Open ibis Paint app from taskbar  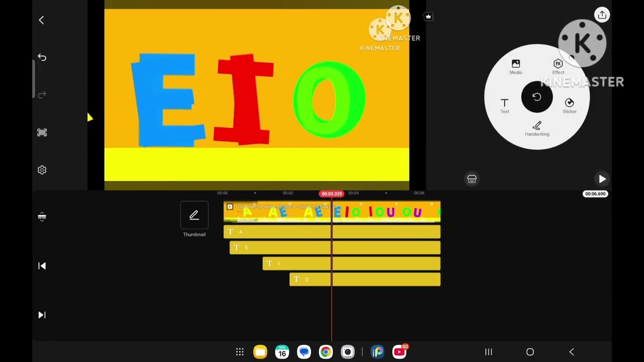pyautogui.click(x=377, y=352)
